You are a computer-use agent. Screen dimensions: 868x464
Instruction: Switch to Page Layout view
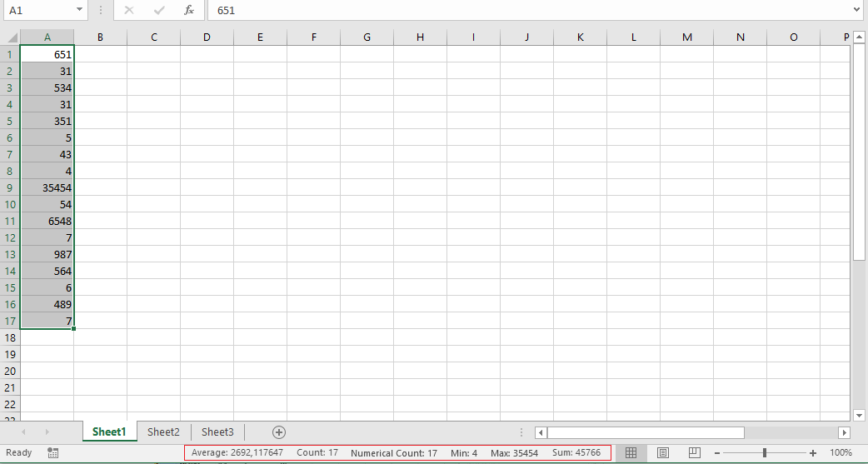(663, 452)
